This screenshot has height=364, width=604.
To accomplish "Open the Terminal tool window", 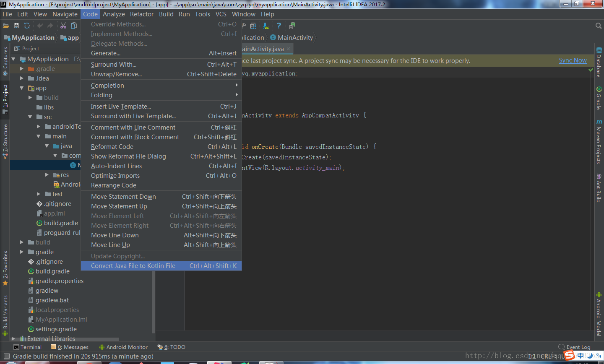I will pyautogui.click(x=27, y=347).
